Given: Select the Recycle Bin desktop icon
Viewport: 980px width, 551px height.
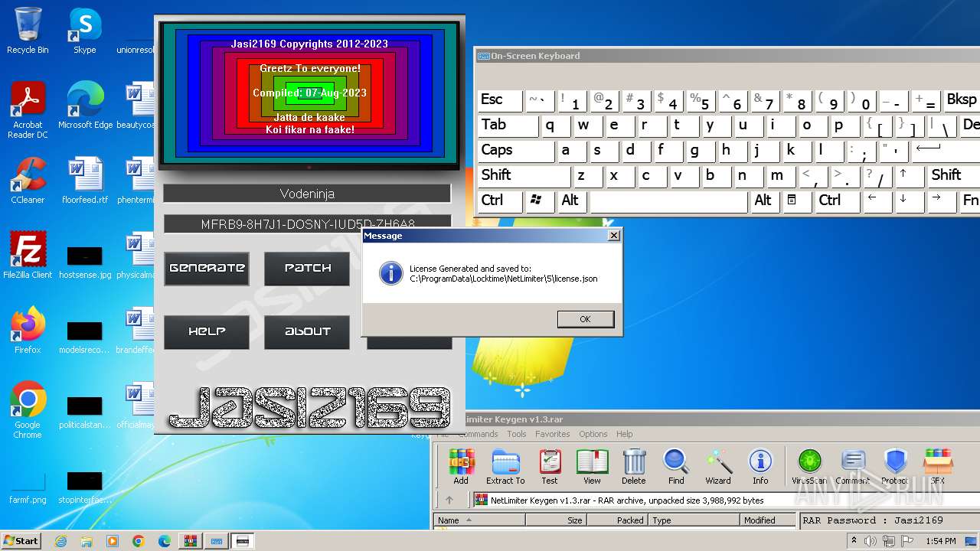Looking at the screenshot, I should coord(28,31).
